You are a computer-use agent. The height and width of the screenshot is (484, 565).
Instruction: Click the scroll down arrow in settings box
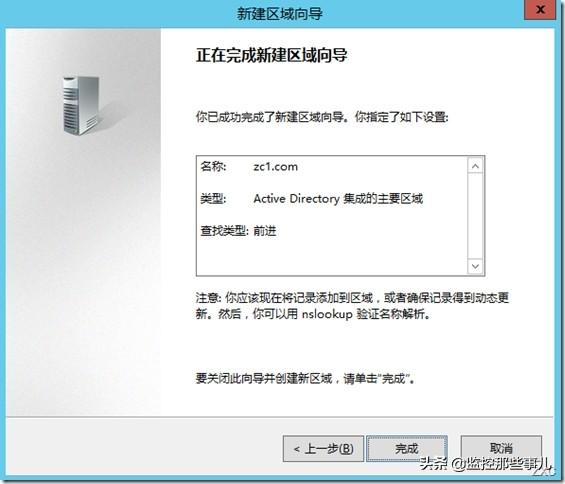pyautogui.click(x=475, y=266)
